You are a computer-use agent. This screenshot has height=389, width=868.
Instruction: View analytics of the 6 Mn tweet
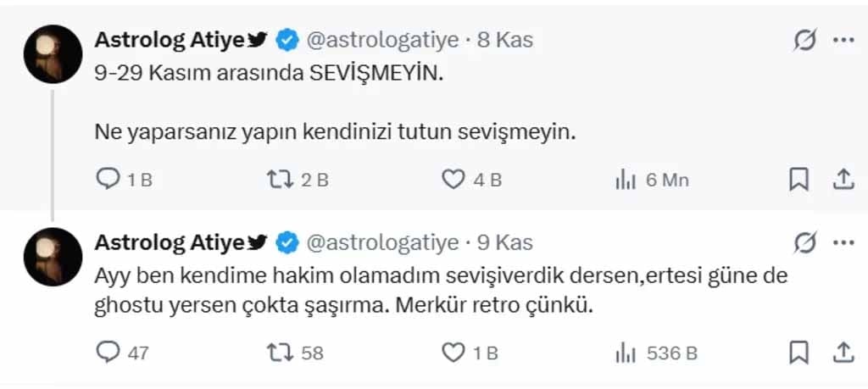tap(626, 179)
